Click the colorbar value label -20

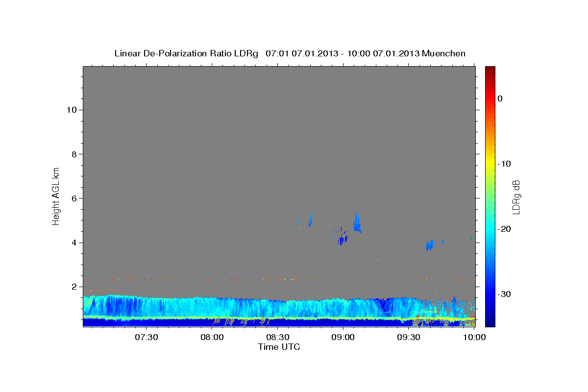pyautogui.click(x=505, y=229)
